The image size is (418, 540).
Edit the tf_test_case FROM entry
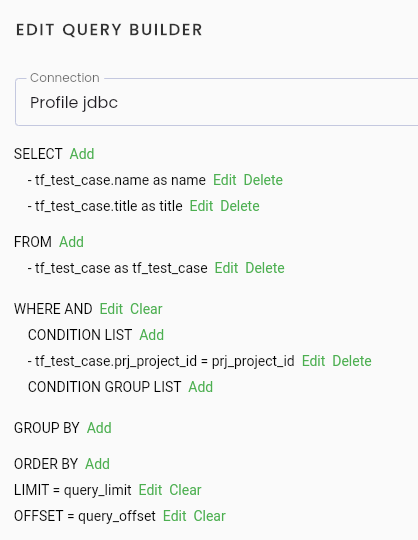(x=226, y=268)
